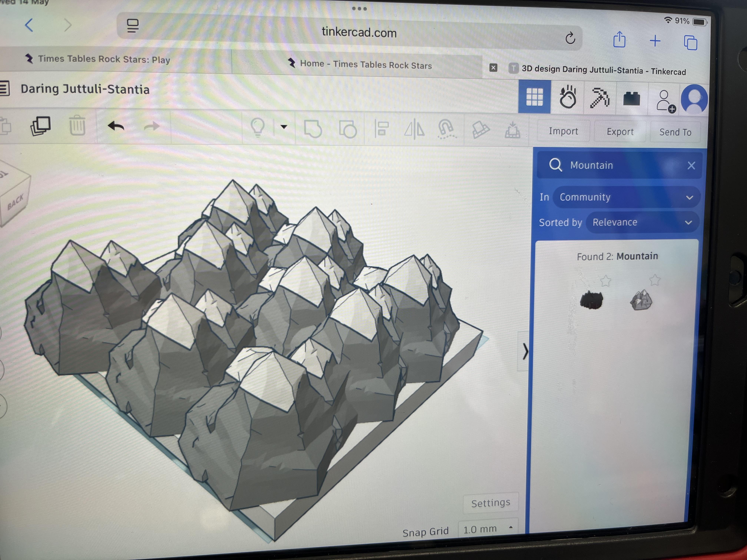This screenshot has height=560, width=747.
Task: Switch to Times Tables Rock Stars Play tab
Action: click(104, 59)
